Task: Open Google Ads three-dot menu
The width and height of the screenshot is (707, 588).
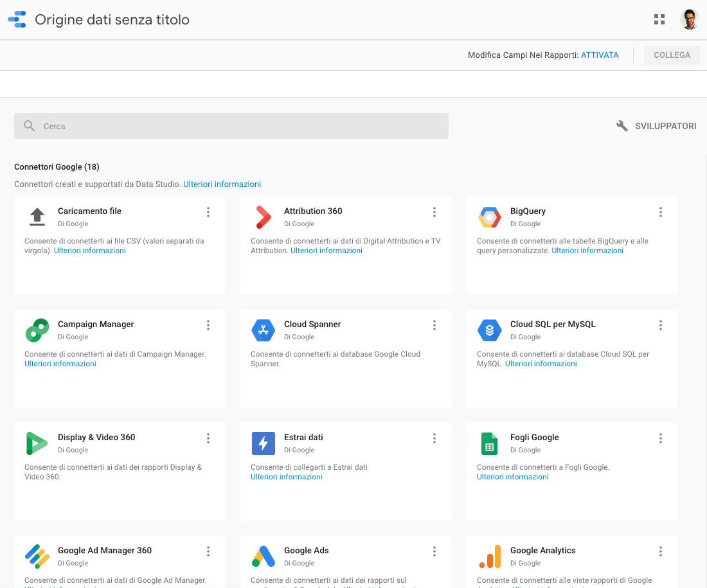Action: click(434, 551)
